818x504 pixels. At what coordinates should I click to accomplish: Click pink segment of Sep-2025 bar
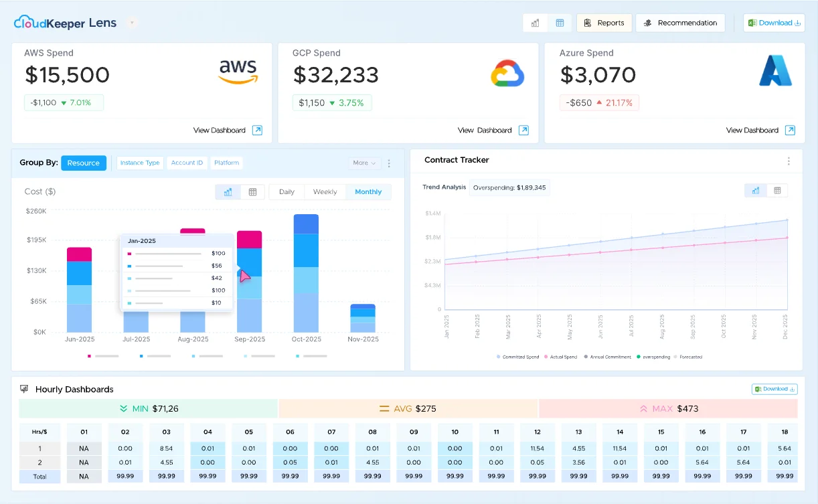point(249,240)
